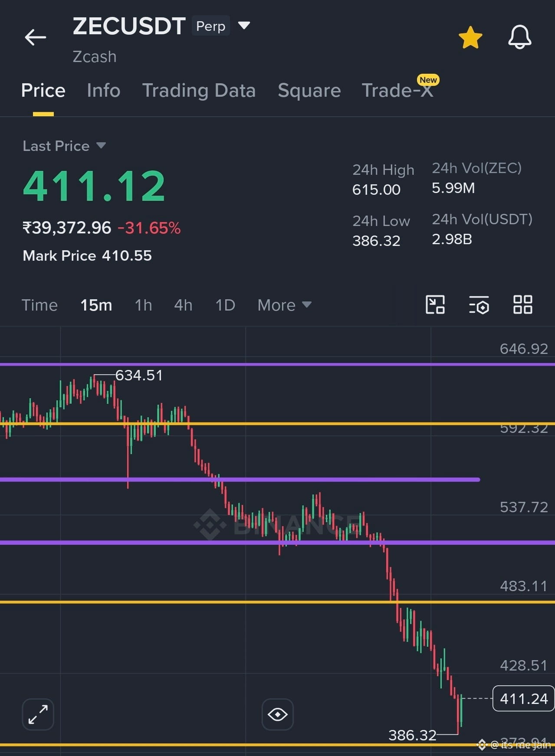
Task: Toggle the yellow favorite star
Action: [x=470, y=37]
